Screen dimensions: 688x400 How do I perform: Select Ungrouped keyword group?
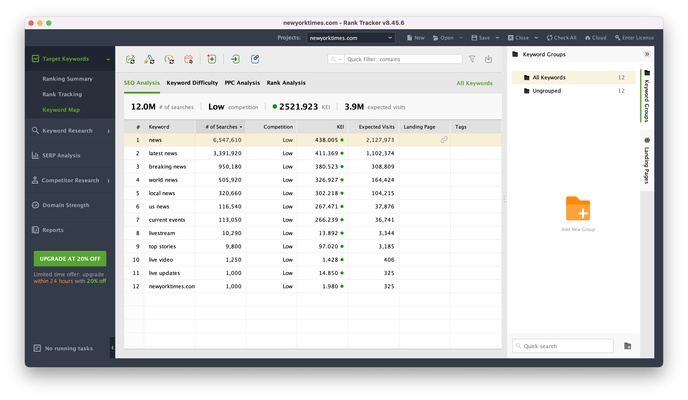pos(573,91)
